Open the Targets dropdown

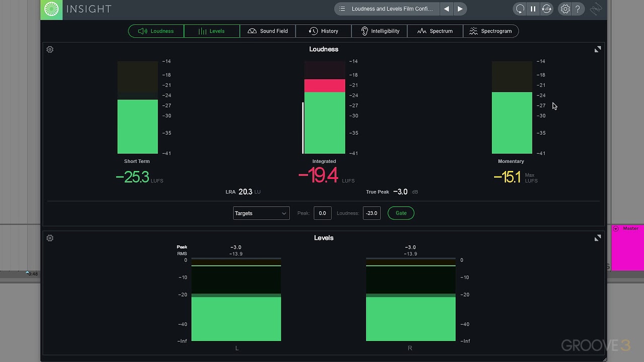pos(261,213)
